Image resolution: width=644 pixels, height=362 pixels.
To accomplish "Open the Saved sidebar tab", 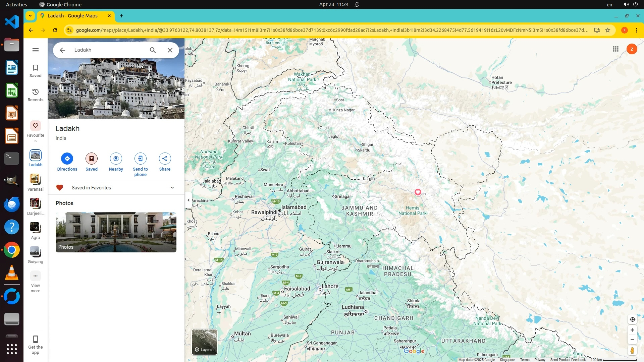I will (36, 71).
